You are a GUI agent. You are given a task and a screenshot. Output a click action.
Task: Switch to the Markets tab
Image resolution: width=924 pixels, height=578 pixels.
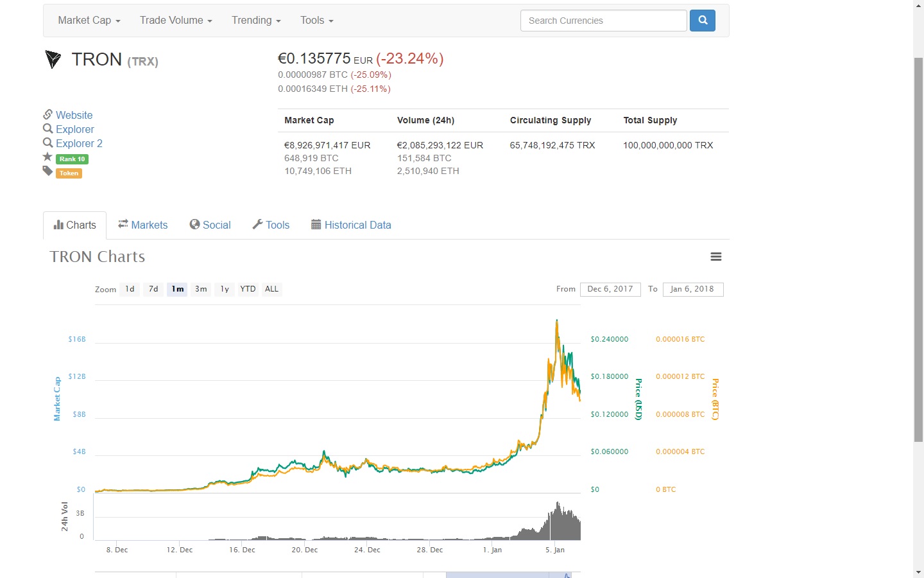tap(142, 225)
